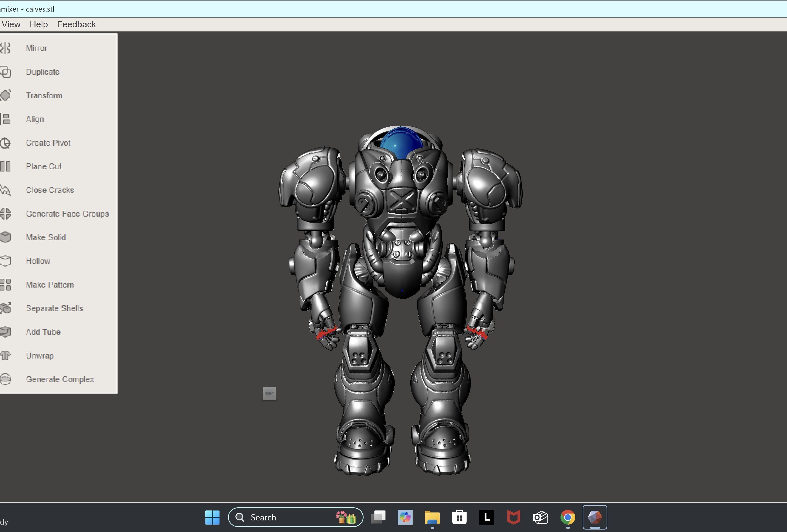The width and height of the screenshot is (787, 532).
Task: Click the Duplicate tool icon
Action: point(5,72)
